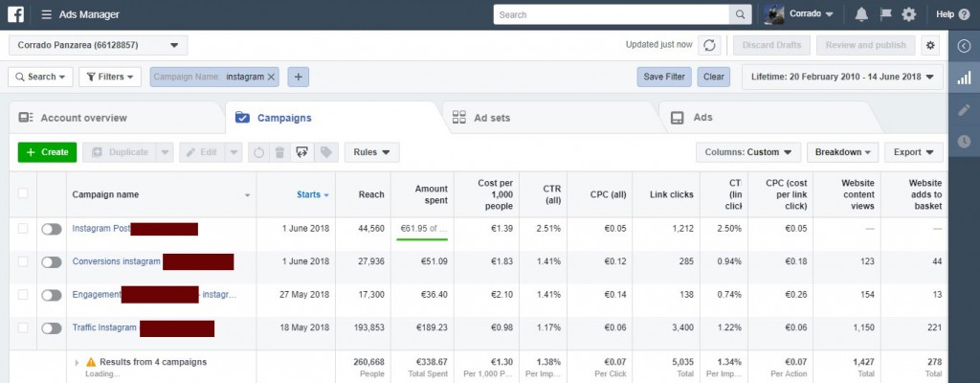980x383 pixels.
Task: Open the Columns: Custom dropdown
Action: 748,152
